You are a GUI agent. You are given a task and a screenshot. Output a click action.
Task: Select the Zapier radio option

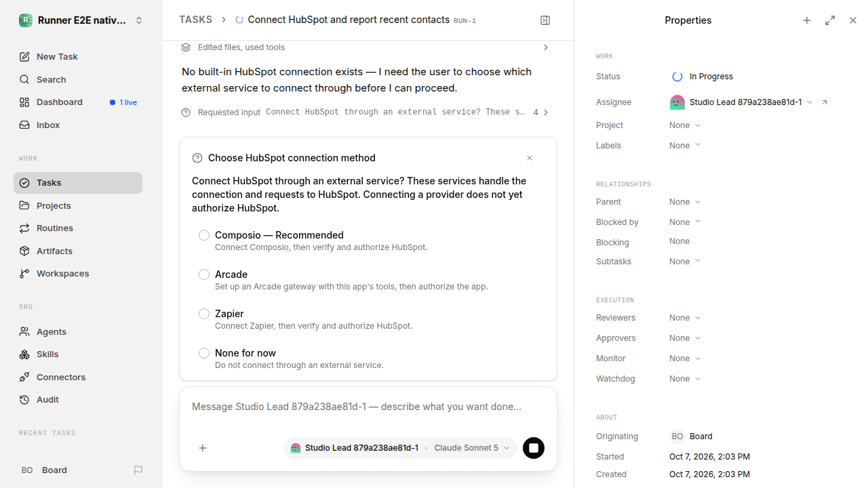coord(204,314)
